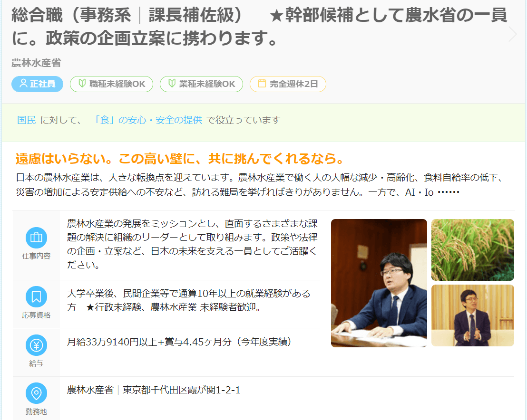The width and height of the screenshot is (527, 420).
Task: Open the next arrow chevron beside the title
Action: [513, 34]
